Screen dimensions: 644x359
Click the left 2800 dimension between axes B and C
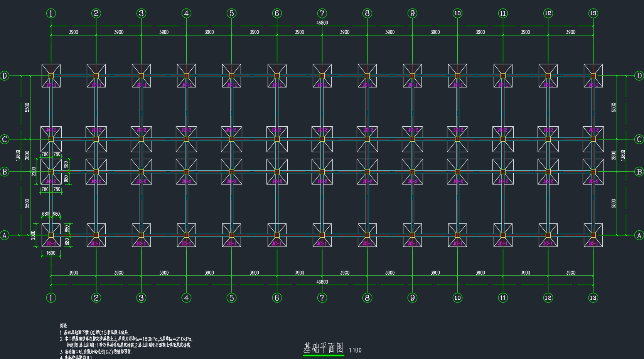[x=27, y=155]
